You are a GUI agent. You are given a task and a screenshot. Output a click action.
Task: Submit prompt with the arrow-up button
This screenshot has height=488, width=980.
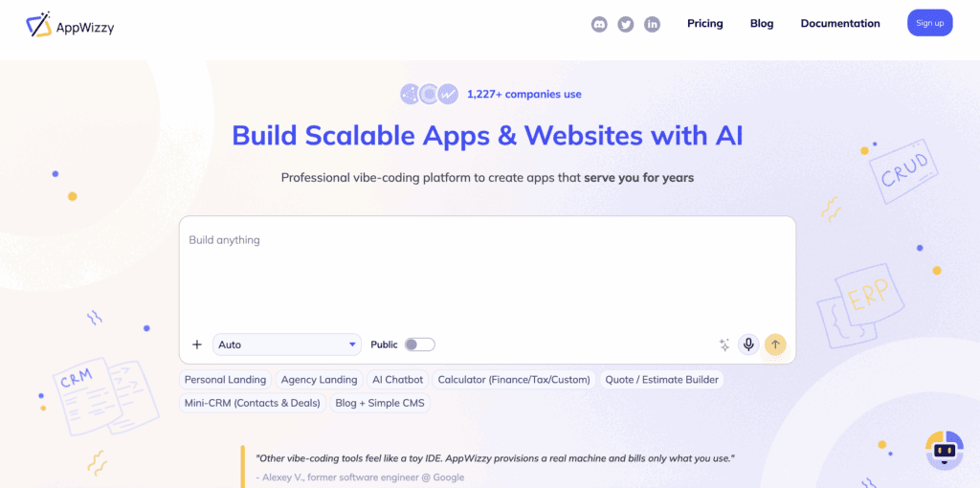click(775, 344)
